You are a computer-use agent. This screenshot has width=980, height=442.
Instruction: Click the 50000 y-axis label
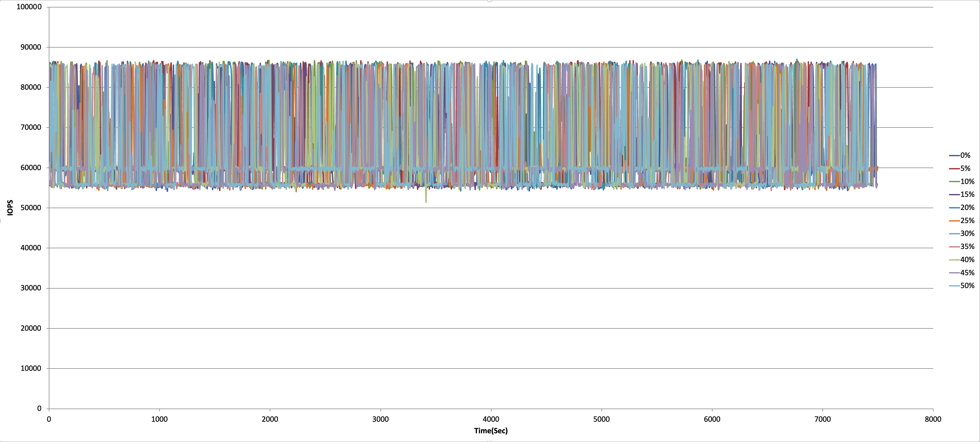(31, 208)
